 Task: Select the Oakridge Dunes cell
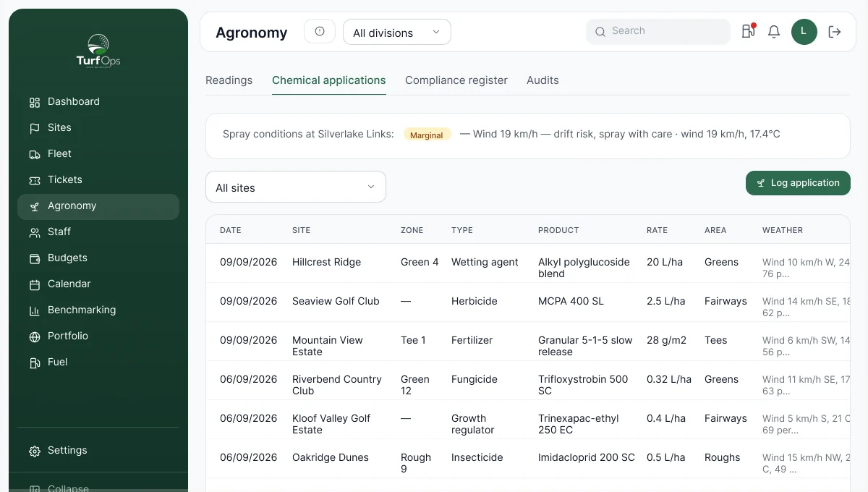click(331, 458)
